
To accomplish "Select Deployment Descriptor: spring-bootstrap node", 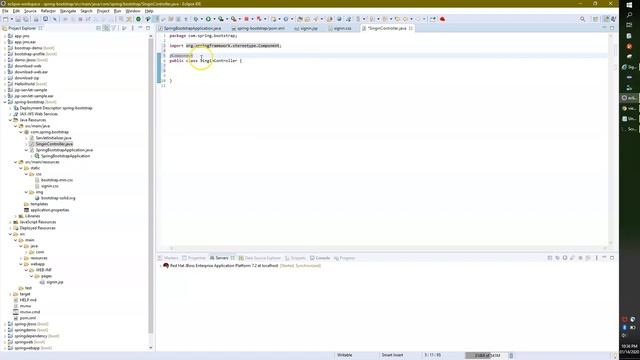I will [x=56, y=108].
